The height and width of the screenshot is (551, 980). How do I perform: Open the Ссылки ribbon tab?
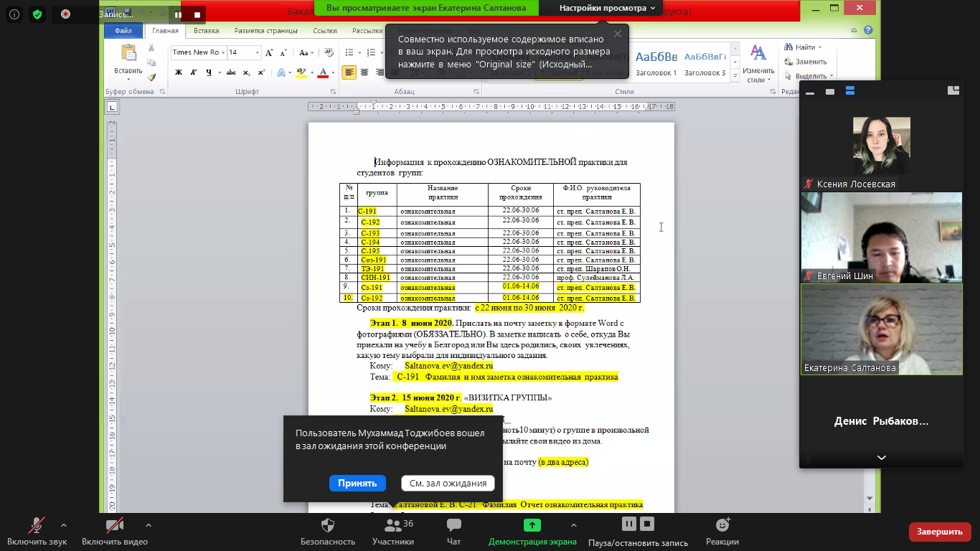pos(325,31)
